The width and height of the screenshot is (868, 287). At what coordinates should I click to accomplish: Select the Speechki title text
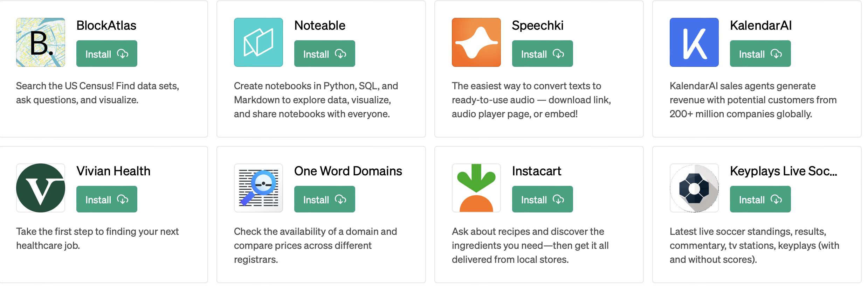pos(538,26)
